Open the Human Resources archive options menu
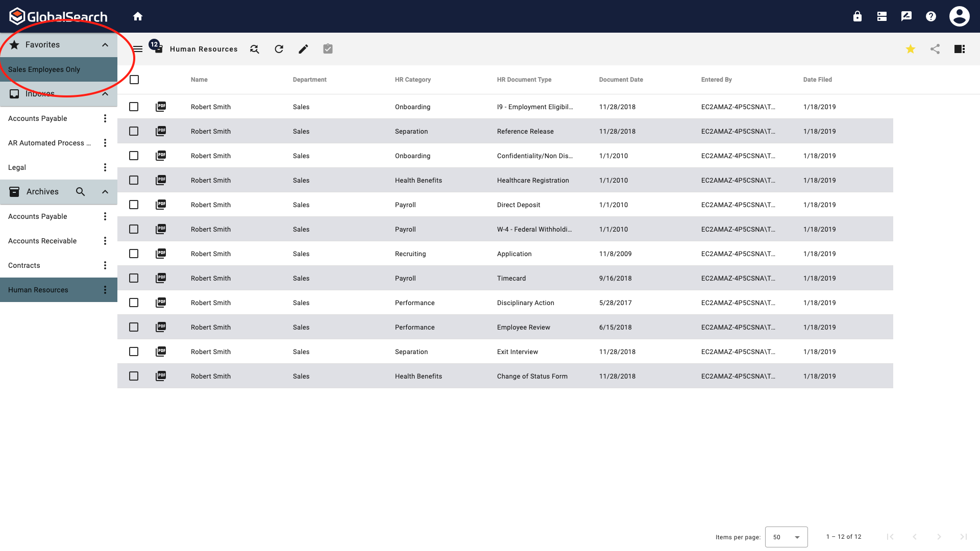 click(x=105, y=289)
